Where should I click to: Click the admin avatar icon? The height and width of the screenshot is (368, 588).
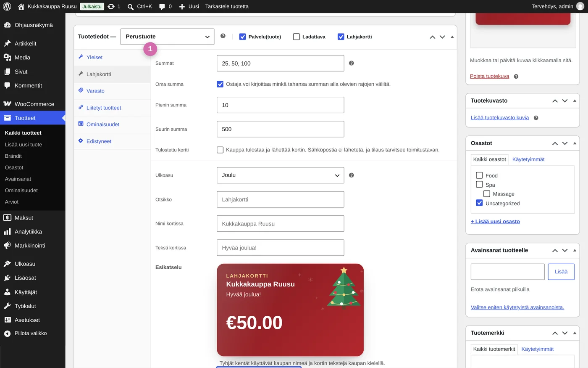tap(580, 6)
